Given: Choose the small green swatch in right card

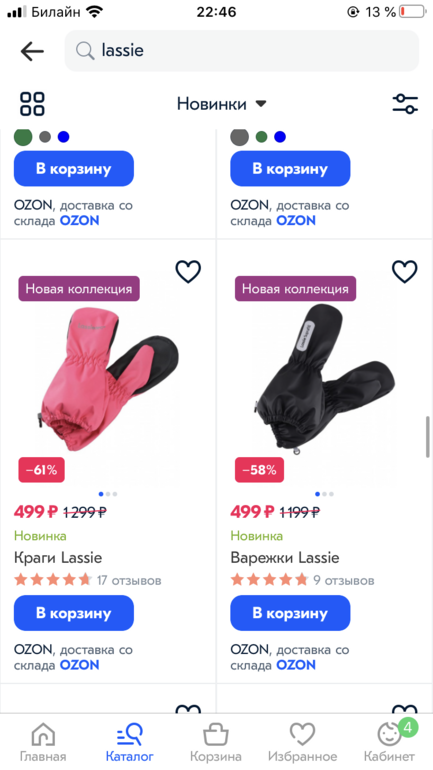Looking at the screenshot, I should (x=261, y=137).
